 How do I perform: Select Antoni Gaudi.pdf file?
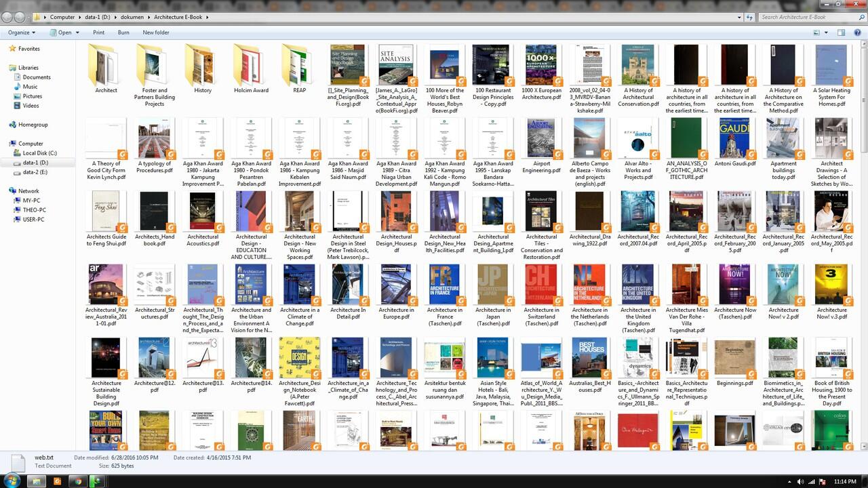click(734, 141)
